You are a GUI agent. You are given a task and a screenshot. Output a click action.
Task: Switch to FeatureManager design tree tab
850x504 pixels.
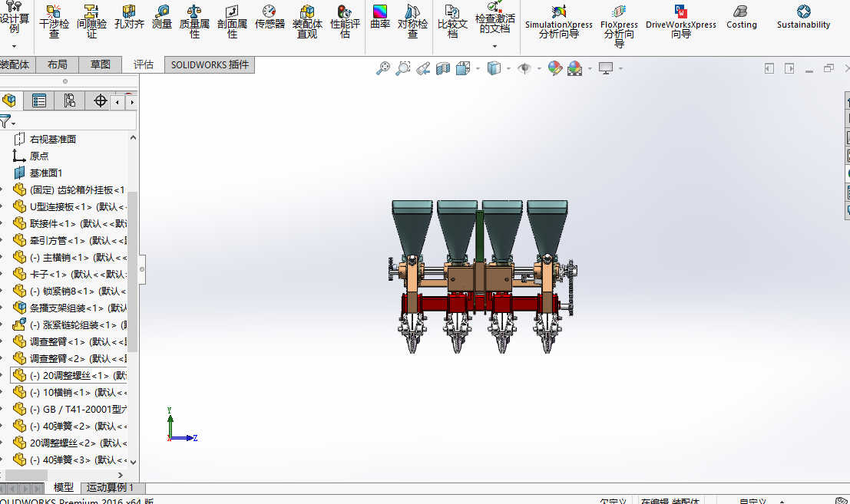coord(9,100)
